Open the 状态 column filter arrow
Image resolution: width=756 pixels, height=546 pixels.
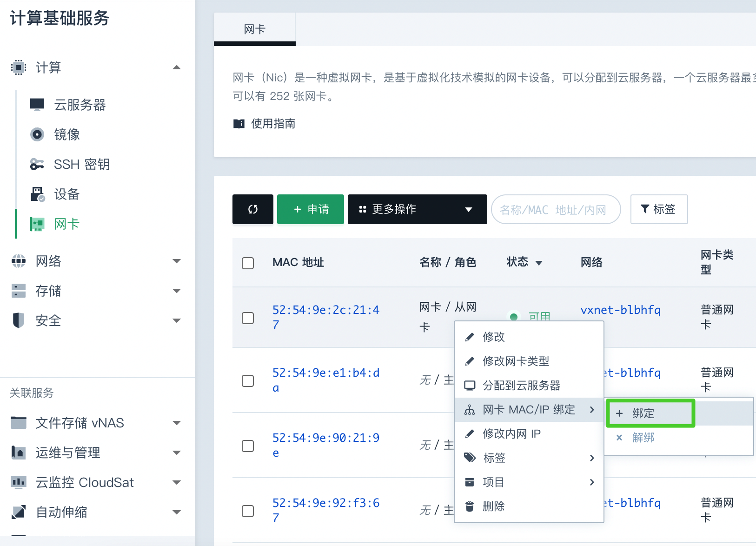[x=539, y=263]
